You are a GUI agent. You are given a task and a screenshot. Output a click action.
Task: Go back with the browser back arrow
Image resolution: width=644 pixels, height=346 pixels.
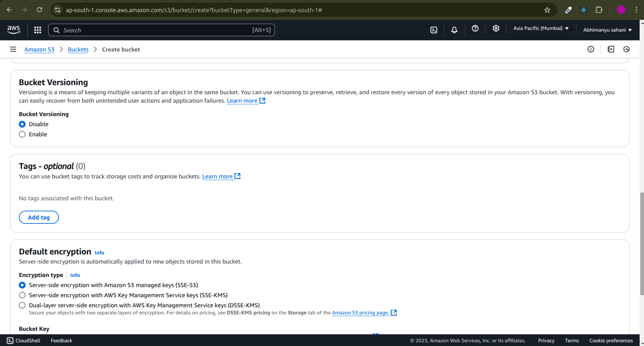tap(9, 10)
